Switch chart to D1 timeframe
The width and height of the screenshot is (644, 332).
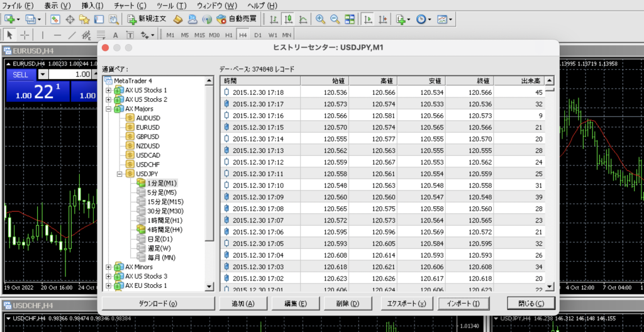[x=257, y=35]
